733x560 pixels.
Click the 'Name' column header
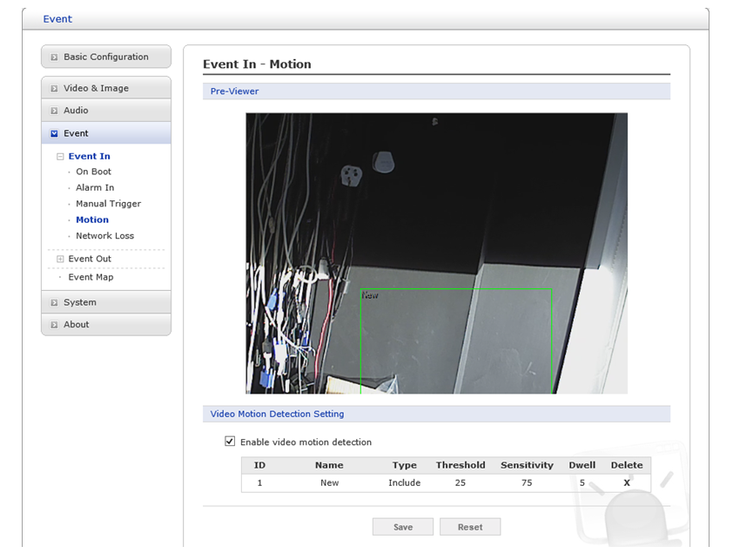pos(329,465)
